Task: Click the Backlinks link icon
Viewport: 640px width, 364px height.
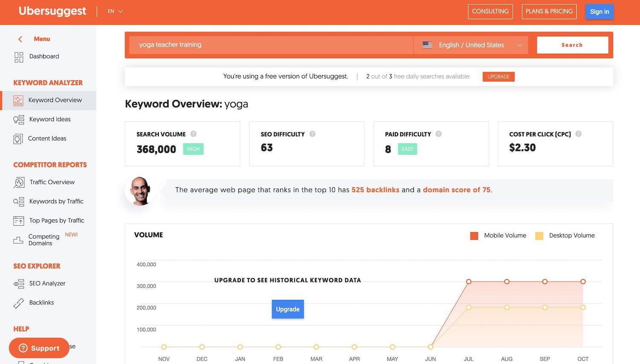Action: click(x=19, y=303)
